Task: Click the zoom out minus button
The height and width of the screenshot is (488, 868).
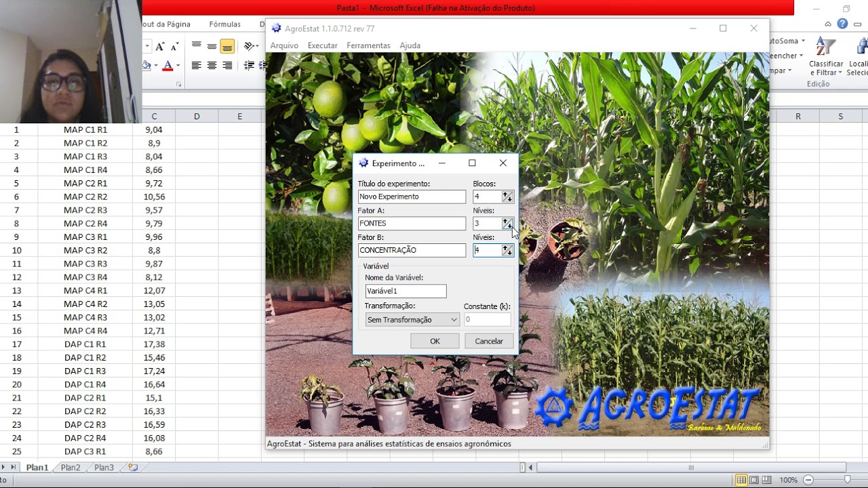Action: tap(808, 480)
